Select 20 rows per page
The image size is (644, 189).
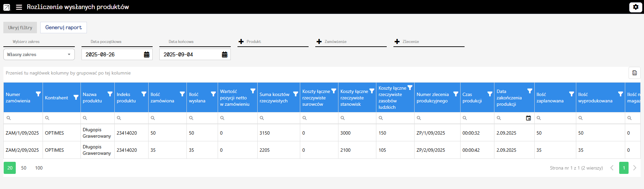10,168
